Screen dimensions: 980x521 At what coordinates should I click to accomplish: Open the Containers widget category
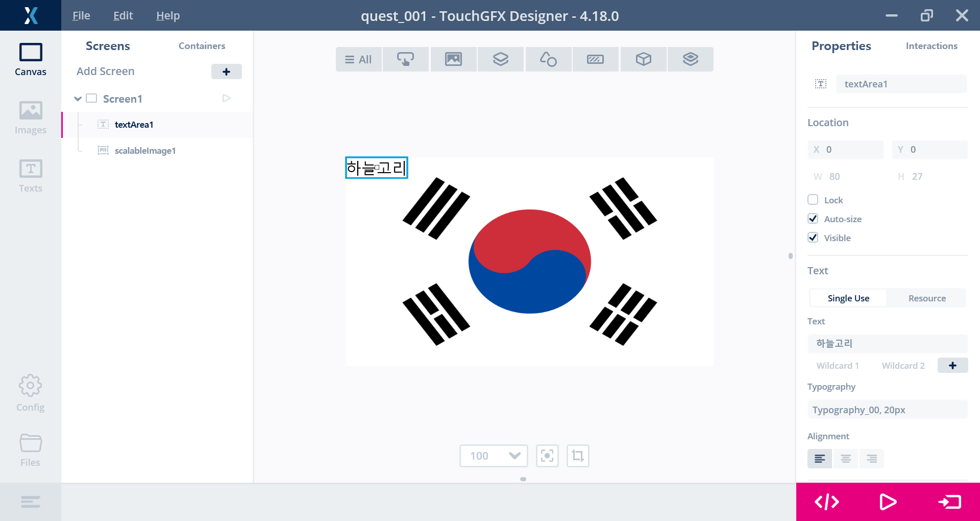tap(501, 59)
